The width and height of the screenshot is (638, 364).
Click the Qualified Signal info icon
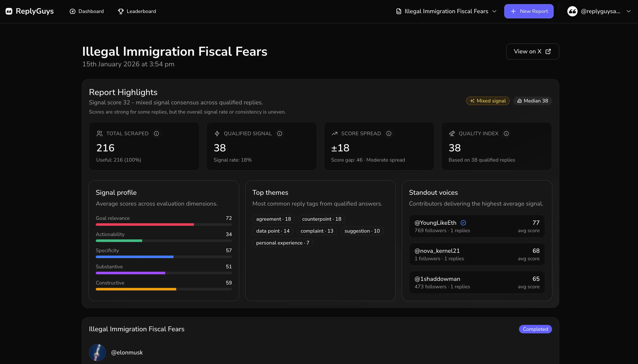tap(279, 134)
